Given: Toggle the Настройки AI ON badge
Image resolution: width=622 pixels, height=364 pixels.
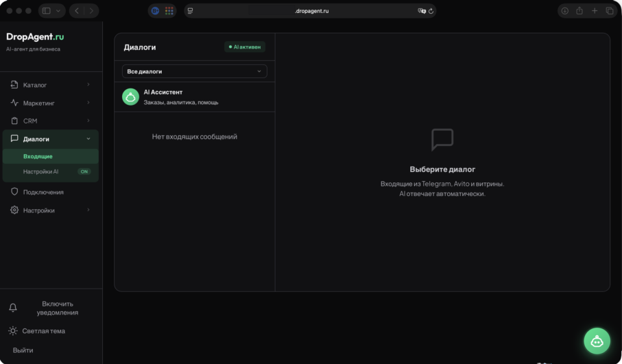Looking at the screenshot, I should point(84,171).
